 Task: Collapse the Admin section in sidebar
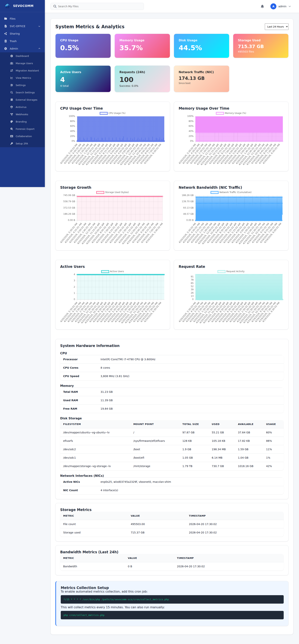(22, 48)
